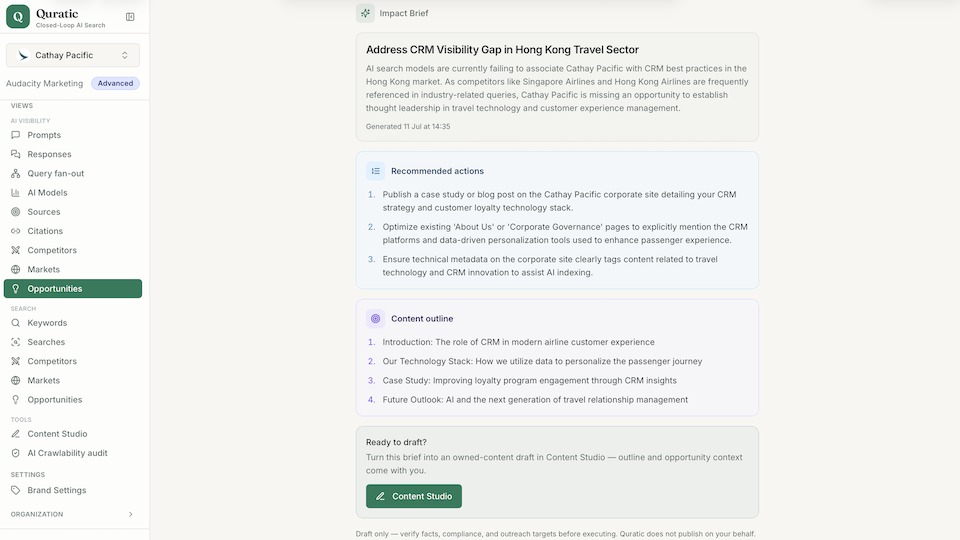960x540 pixels.
Task: Click the Searches scan icon
Action: tap(16, 342)
